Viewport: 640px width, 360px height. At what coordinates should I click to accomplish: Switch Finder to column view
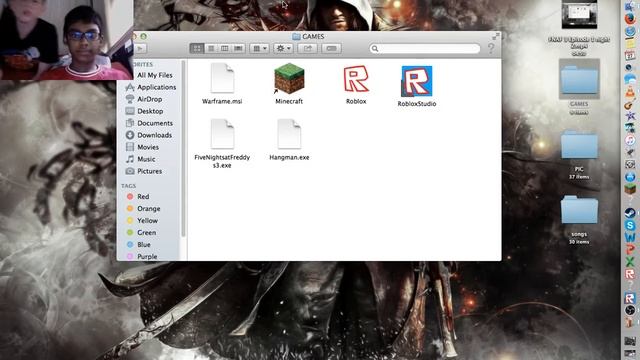pos(224,49)
